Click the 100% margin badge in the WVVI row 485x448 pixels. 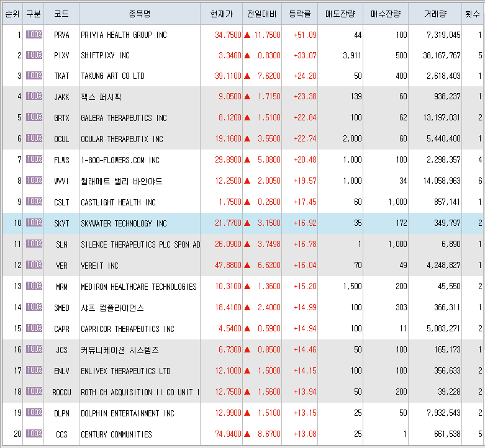tap(34, 180)
